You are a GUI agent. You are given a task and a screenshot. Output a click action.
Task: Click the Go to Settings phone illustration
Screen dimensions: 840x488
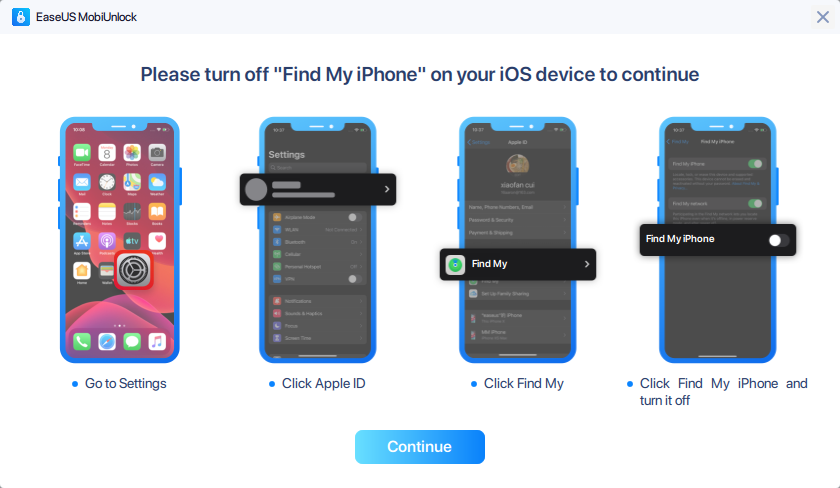(119, 239)
